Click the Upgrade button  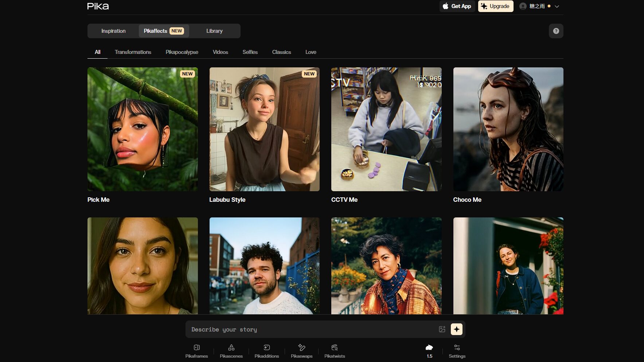(495, 6)
